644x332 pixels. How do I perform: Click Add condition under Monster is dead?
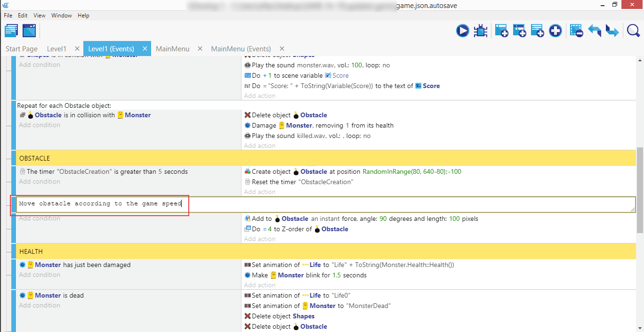(40, 305)
